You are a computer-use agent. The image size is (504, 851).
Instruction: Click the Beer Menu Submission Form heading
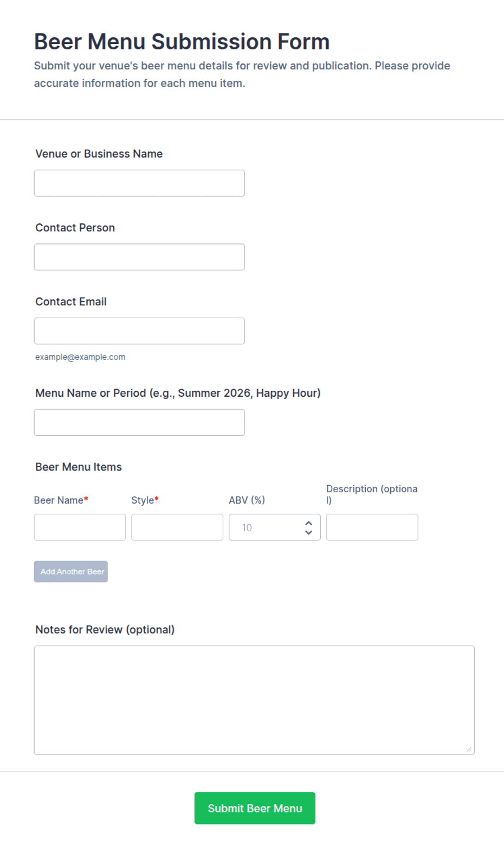(x=182, y=42)
